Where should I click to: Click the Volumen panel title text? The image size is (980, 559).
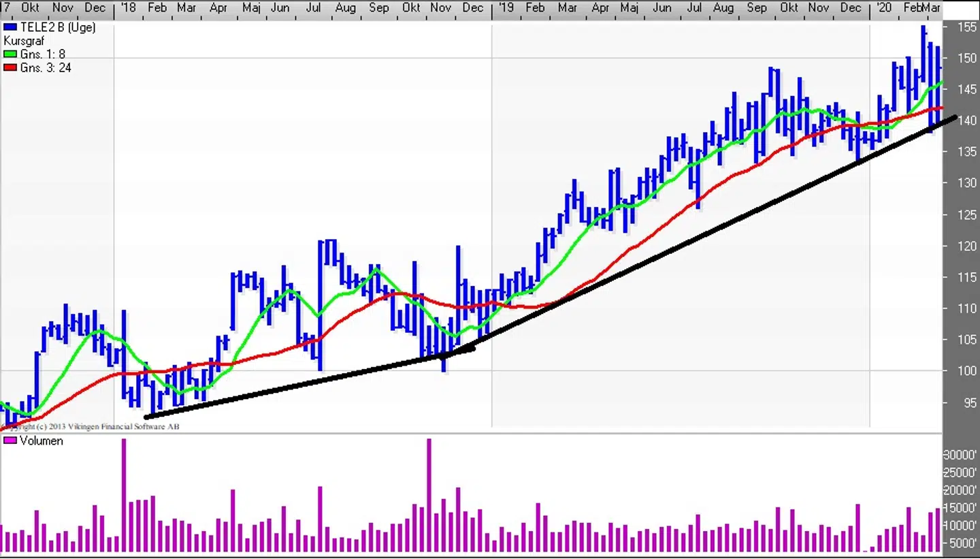click(42, 441)
